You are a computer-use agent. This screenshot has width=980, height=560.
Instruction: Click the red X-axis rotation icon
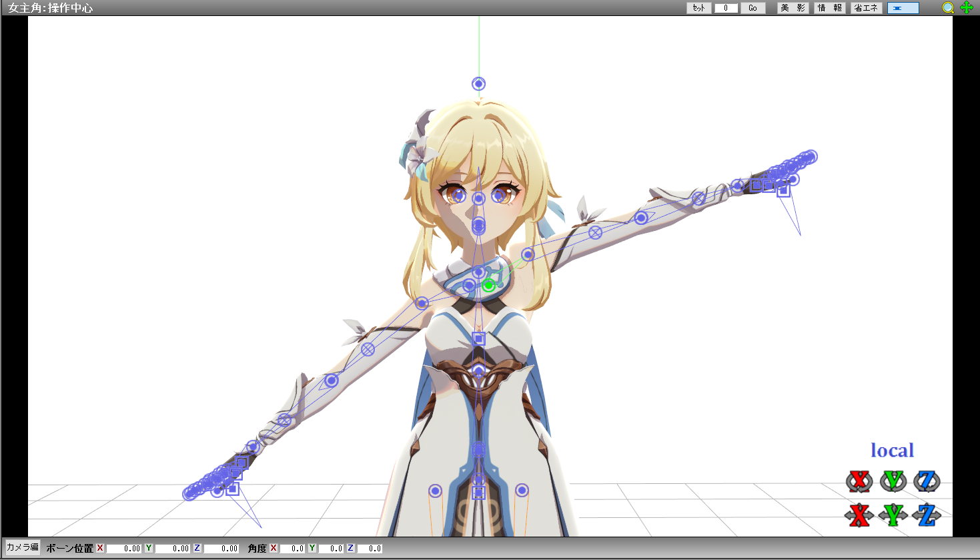[859, 481]
